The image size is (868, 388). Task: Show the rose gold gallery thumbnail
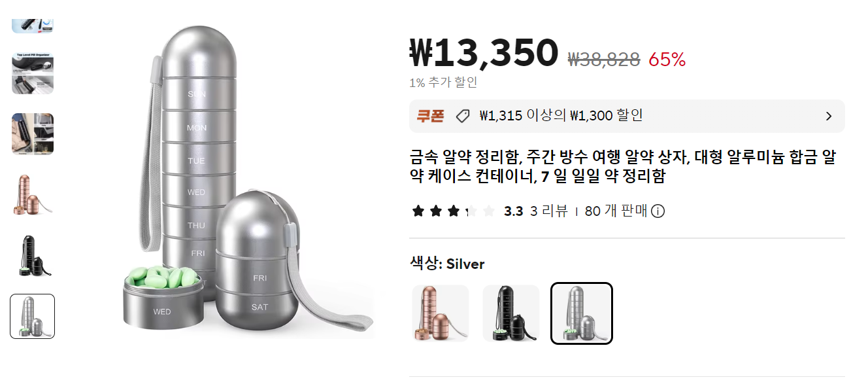pyautogui.click(x=33, y=194)
